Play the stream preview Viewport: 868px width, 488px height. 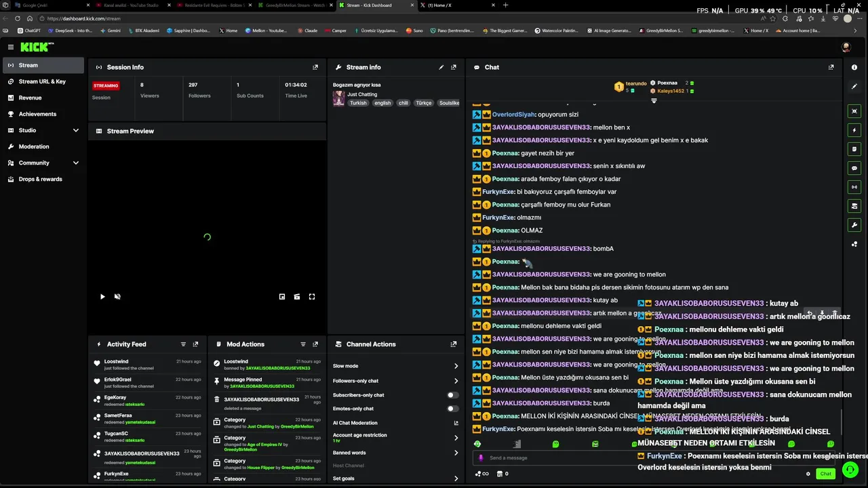[x=102, y=296]
